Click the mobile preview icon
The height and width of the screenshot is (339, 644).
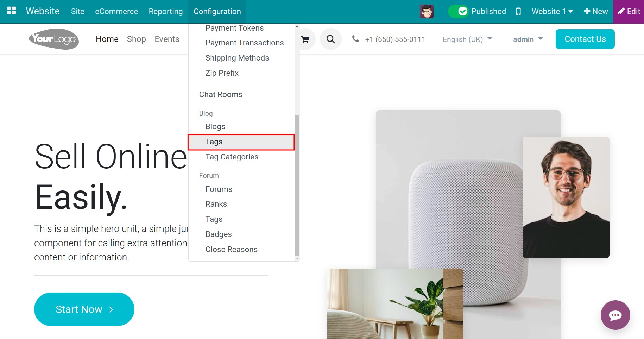pyautogui.click(x=518, y=11)
